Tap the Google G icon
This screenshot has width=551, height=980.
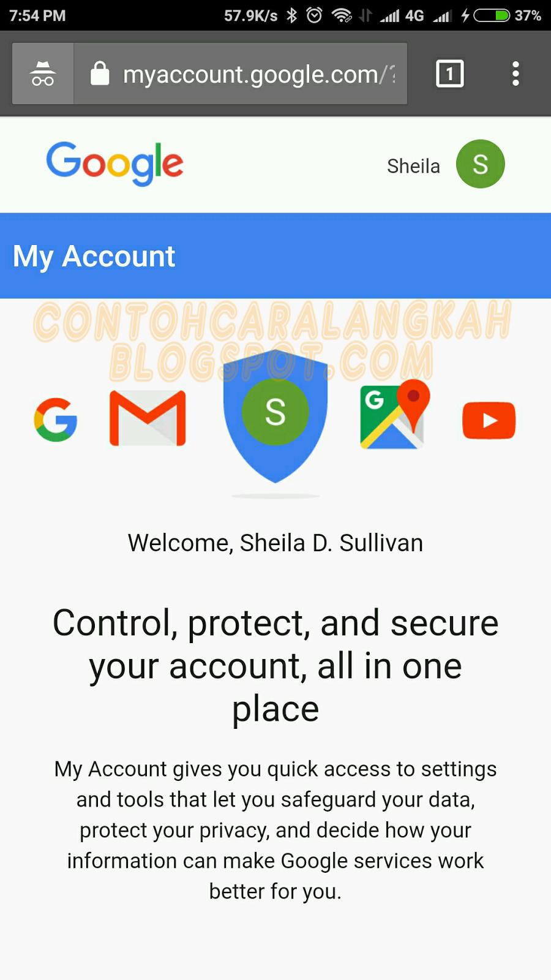pos(56,420)
